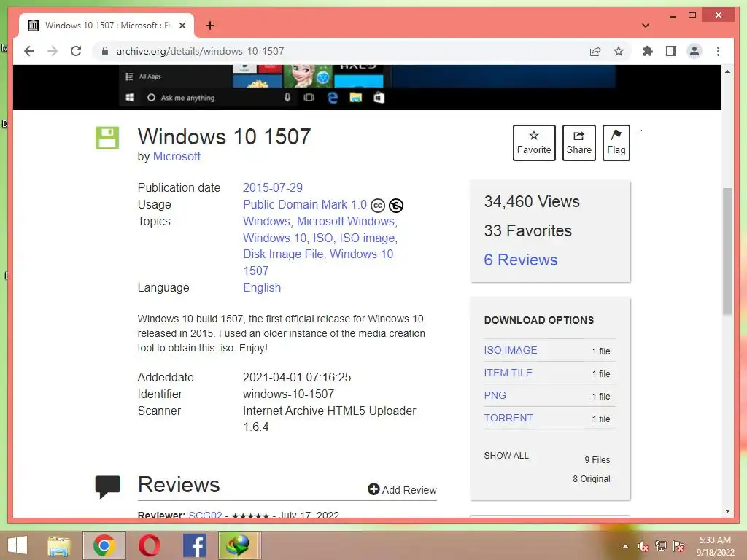Open the Windows Start button
747x560 pixels.
(18, 545)
